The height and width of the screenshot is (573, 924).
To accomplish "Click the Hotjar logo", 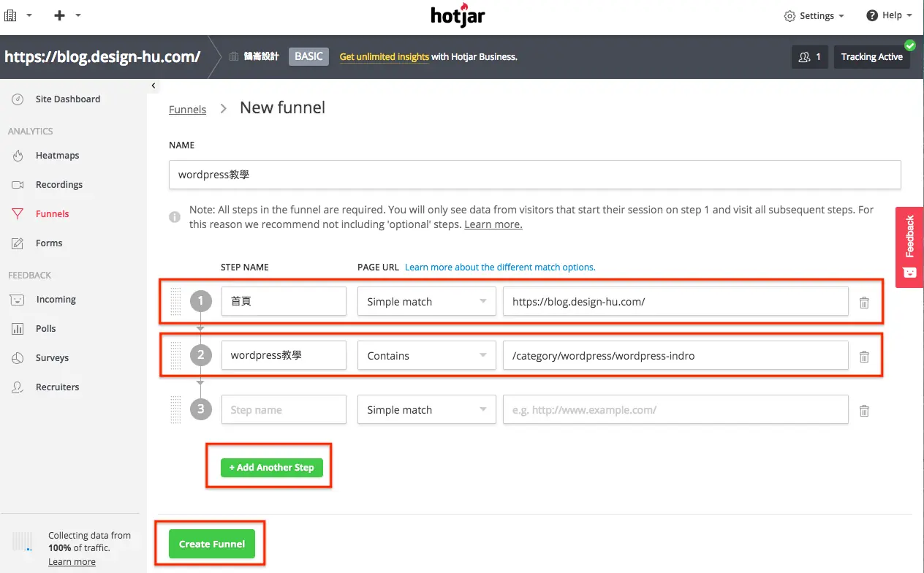I will tap(458, 15).
